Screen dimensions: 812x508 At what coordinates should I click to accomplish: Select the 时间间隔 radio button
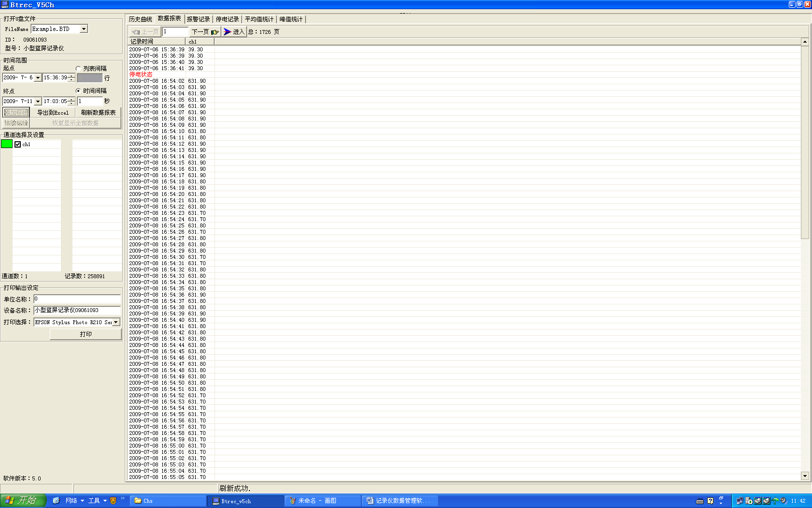click(78, 91)
